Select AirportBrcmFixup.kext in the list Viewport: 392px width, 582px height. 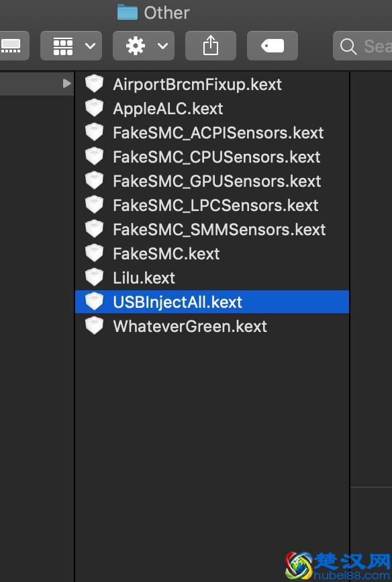click(188, 84)
